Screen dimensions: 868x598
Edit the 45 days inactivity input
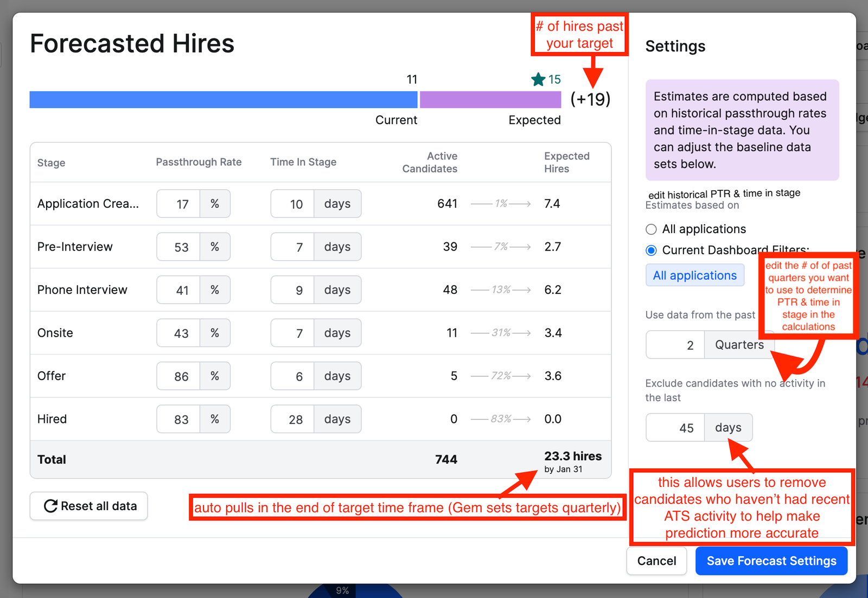click(x=675, y=428)
